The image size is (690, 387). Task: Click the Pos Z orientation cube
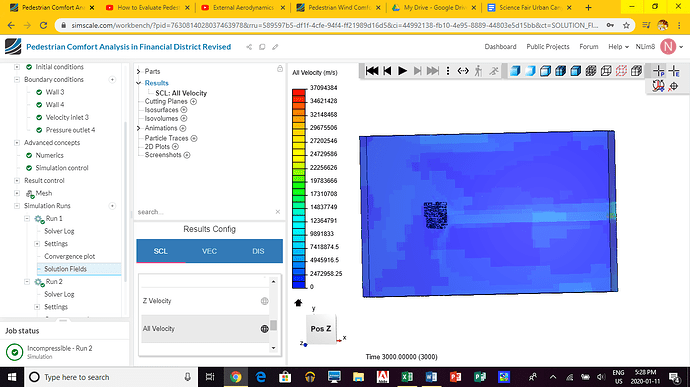pyautogui.click(x=321, y=329)
